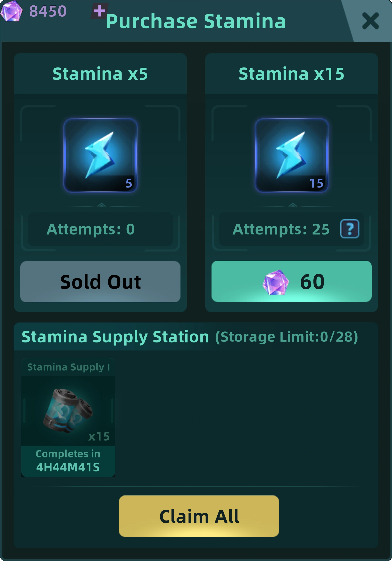Click the purple gem currency icon
This screenshot has width=392, height=561.
(11, 11)
